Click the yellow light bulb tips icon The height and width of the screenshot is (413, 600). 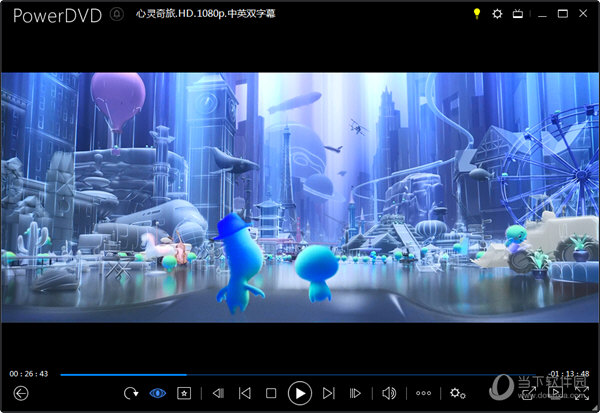477,14
